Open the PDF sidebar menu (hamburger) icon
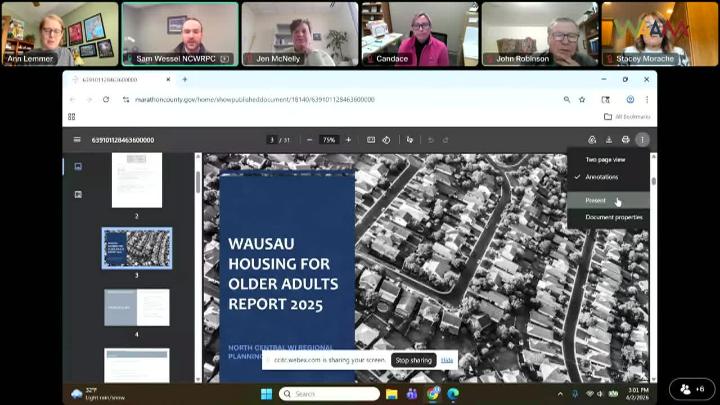Viewport: 720px width, 405px height. click(x=77, y=140)
